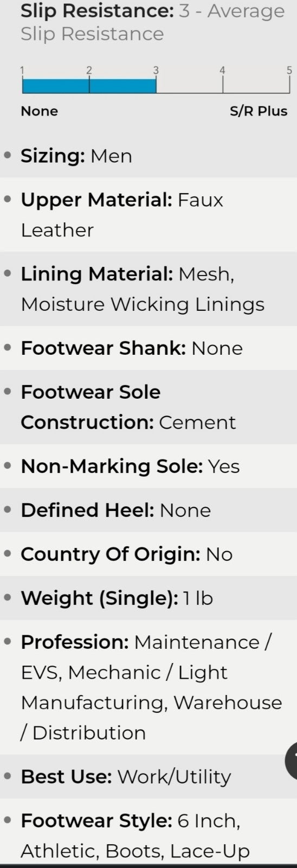
Task: Select marker 5 on slip resistance scale
Action: click(289, 70)
